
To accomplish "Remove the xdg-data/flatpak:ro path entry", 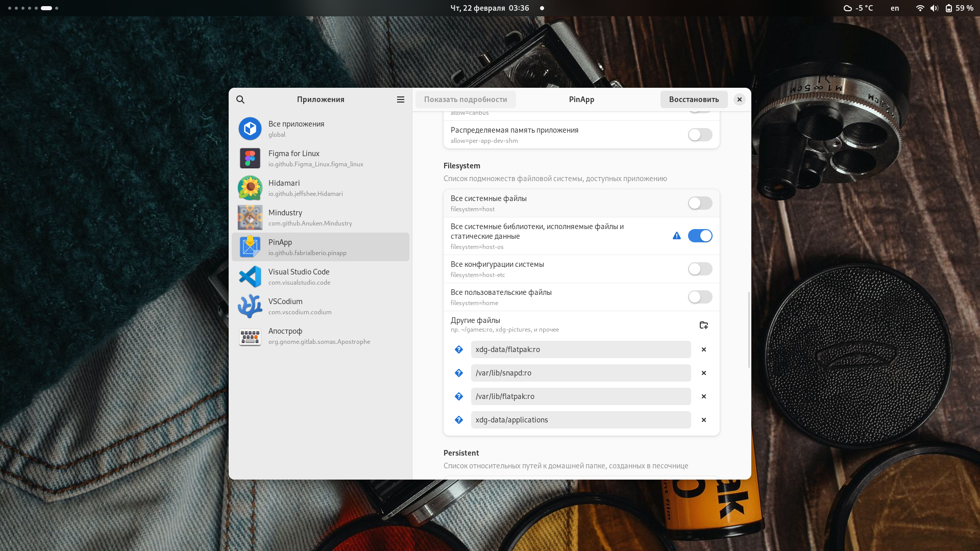I will [704, 349].
